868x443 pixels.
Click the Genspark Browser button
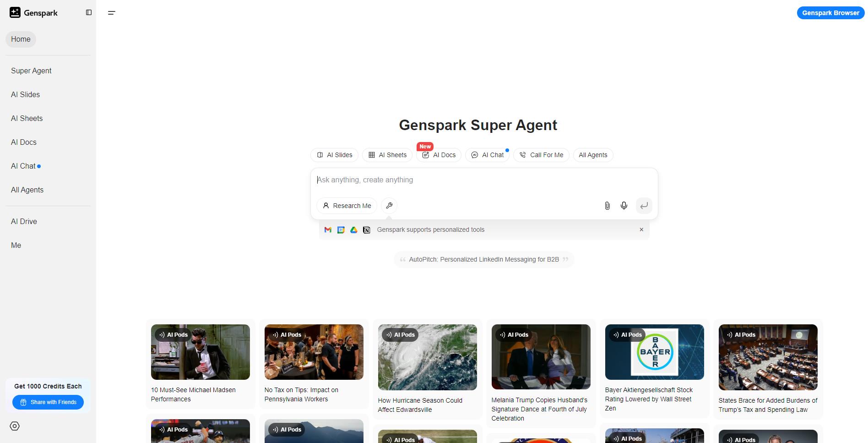pyautogui.click(x=830, y=13)
